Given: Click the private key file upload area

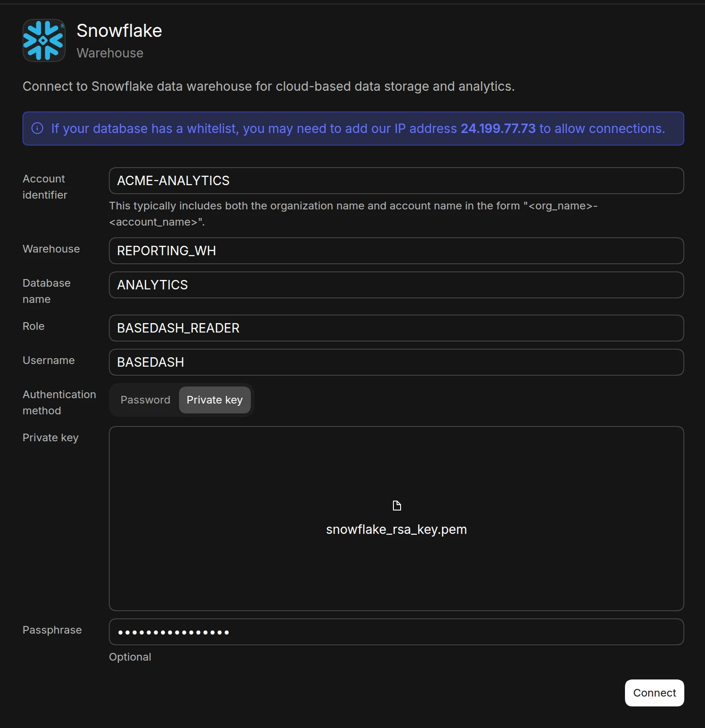Looking at the screenshot, I should click(x=396, y=519).
